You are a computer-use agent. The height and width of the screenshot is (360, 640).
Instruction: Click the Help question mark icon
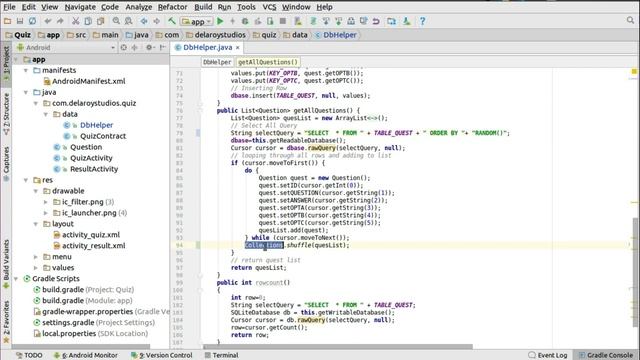coord(422,21)
